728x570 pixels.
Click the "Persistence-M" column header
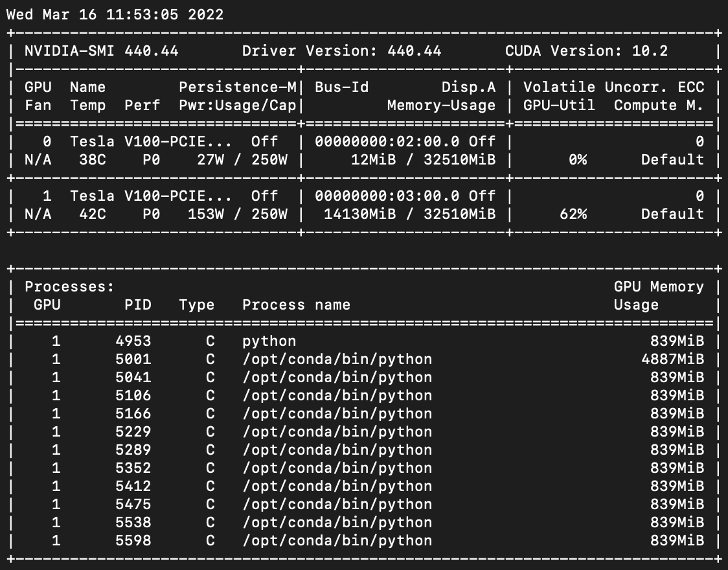point(238,87)
